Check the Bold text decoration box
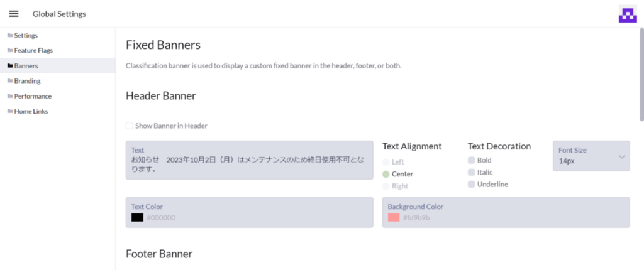 [472, 160]
